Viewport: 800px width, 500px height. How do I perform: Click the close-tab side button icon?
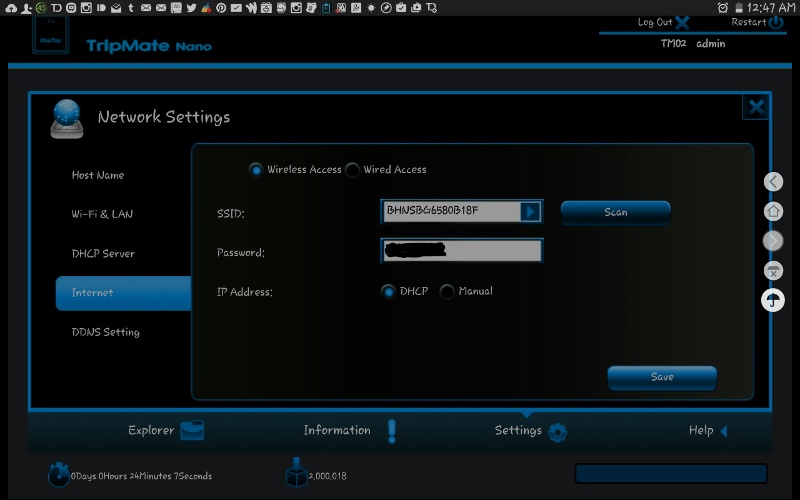point(773,270)
